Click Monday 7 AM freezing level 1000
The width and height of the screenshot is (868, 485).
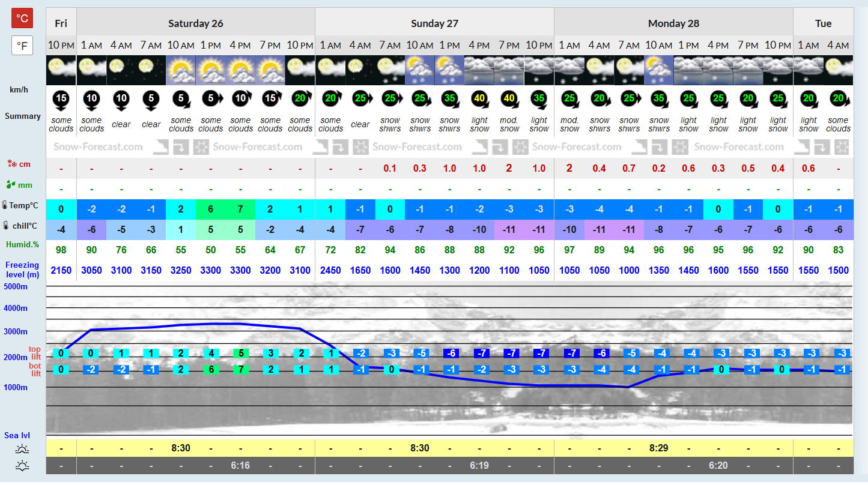pyautogui.click(x=629, y=270)
